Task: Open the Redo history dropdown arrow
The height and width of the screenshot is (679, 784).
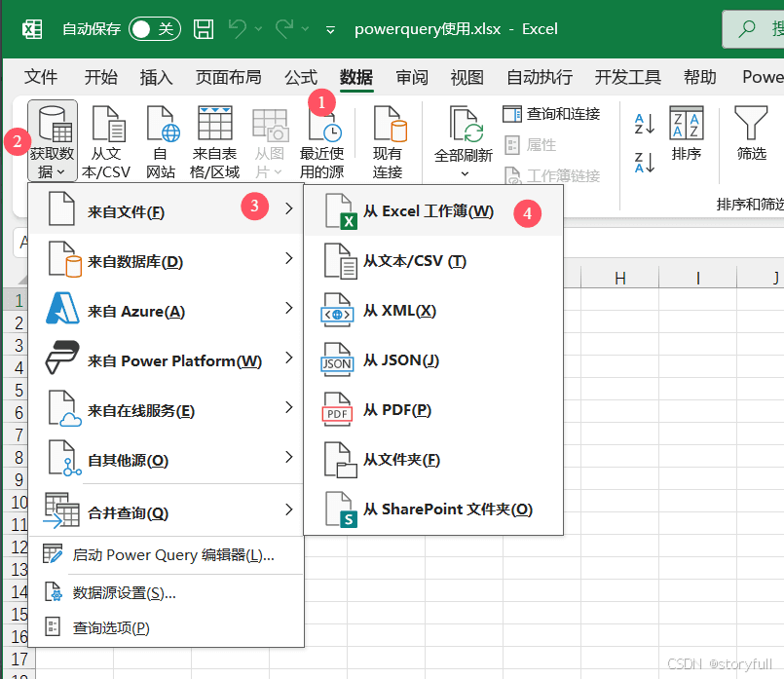Action: (305, 29)
